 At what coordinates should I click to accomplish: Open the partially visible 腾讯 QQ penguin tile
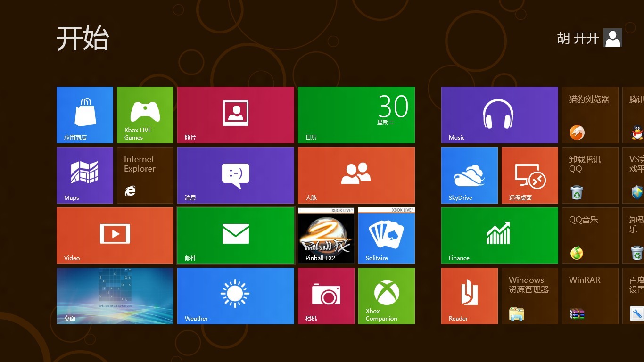coord(633,115)
